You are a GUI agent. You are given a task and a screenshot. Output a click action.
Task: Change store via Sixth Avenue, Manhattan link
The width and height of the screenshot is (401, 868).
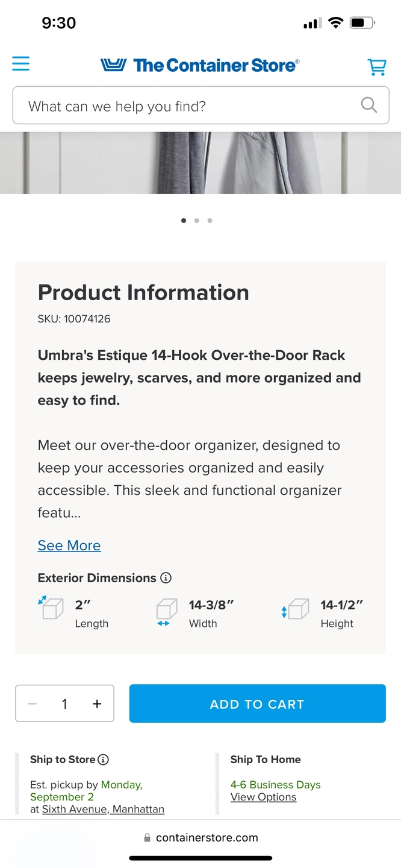tap(103, 809)
